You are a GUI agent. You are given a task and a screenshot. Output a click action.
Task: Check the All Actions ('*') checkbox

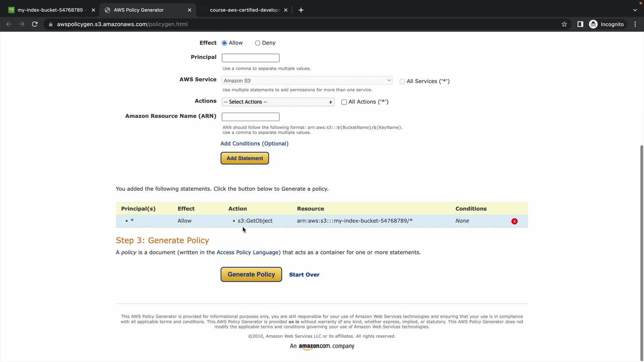pyautogui.click(x=344, y=102)
